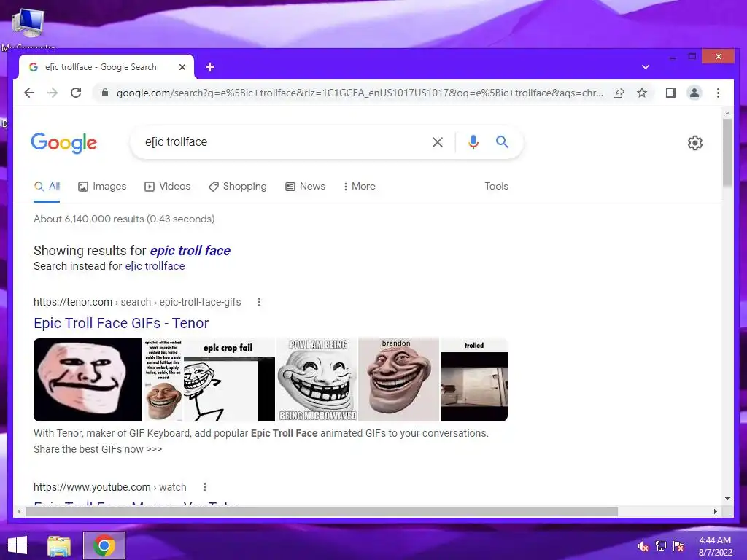Open the epic crop fail thumbnail
Screen dimensions: 747x560
click(229, 379)
